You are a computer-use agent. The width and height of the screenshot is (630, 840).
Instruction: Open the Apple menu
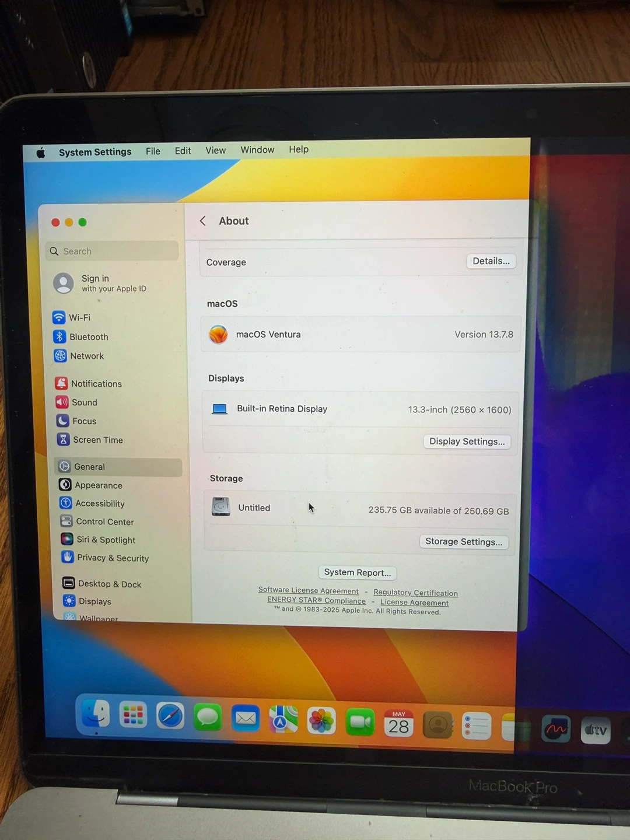(41, 153)
